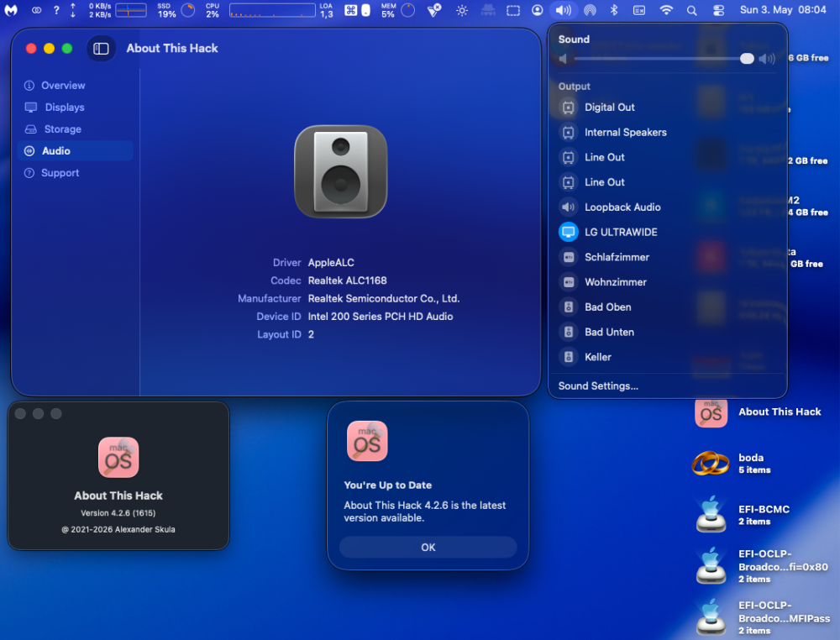840x640 pixels.
Task: Choose Keller speaker output
Action: (x=667, y=357)
